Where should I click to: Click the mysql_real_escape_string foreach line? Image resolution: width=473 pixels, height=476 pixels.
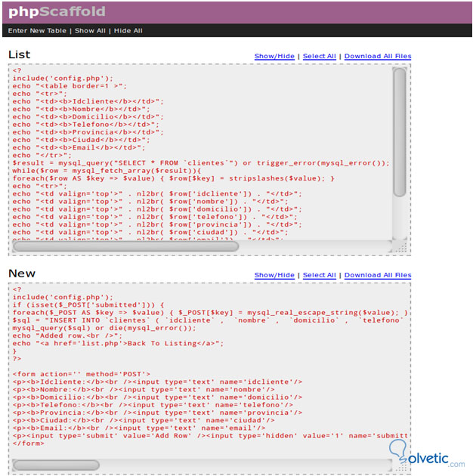(210, 313)
